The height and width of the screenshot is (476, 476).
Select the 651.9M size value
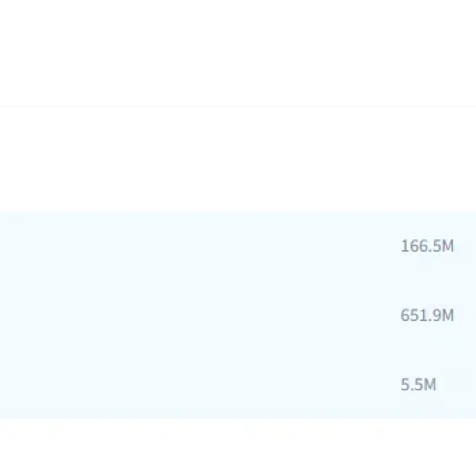427,315
